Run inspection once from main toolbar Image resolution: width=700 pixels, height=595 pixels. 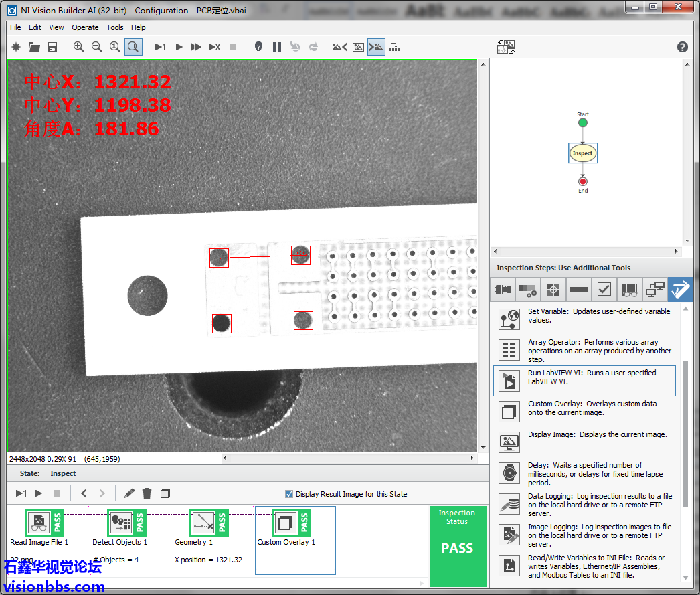coord(160,47)
